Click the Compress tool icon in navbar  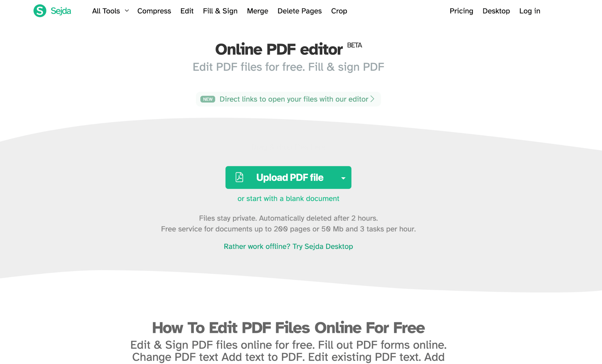coord(154,11)
